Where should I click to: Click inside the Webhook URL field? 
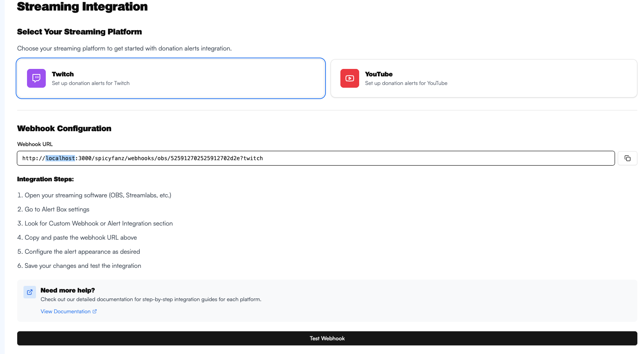click(316, 158)
